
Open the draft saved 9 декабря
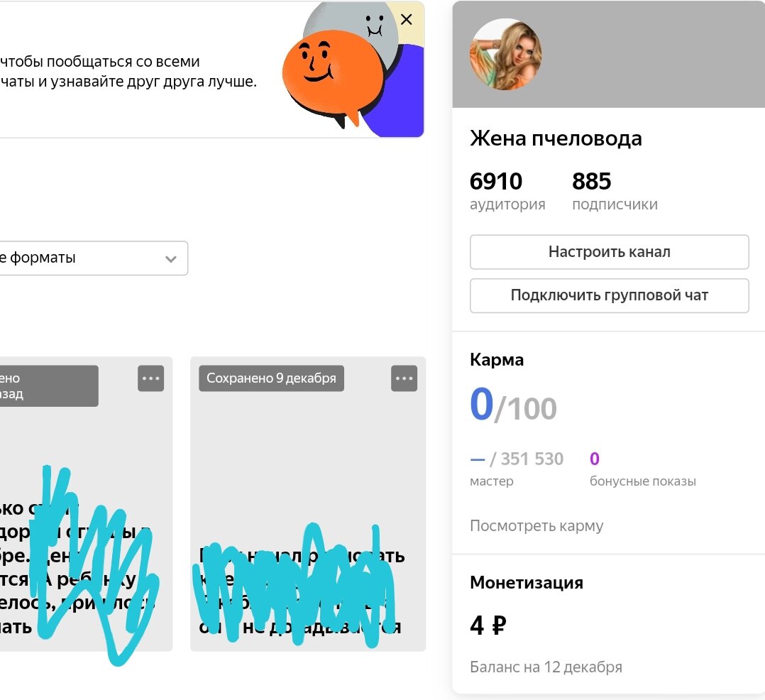(308, 504)
